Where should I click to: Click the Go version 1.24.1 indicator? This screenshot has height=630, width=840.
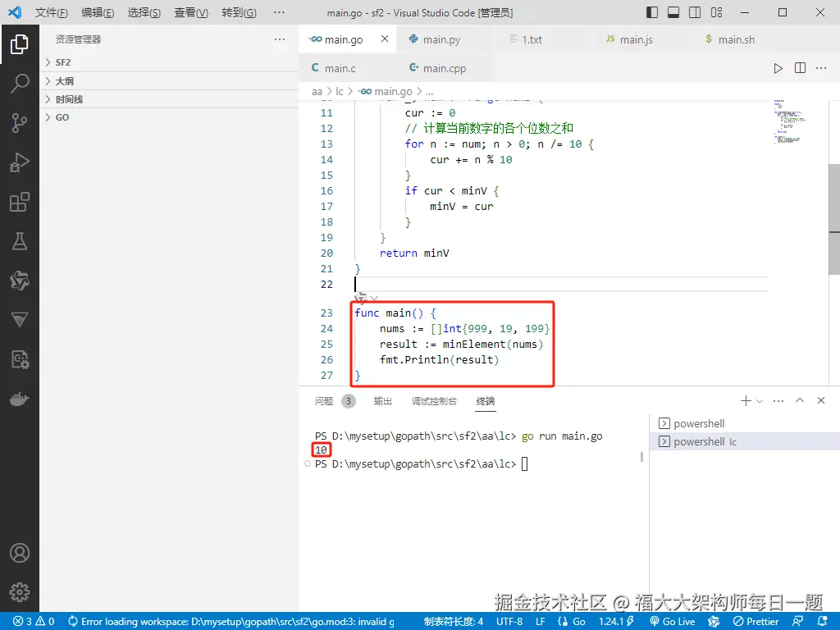pos(615,622)
